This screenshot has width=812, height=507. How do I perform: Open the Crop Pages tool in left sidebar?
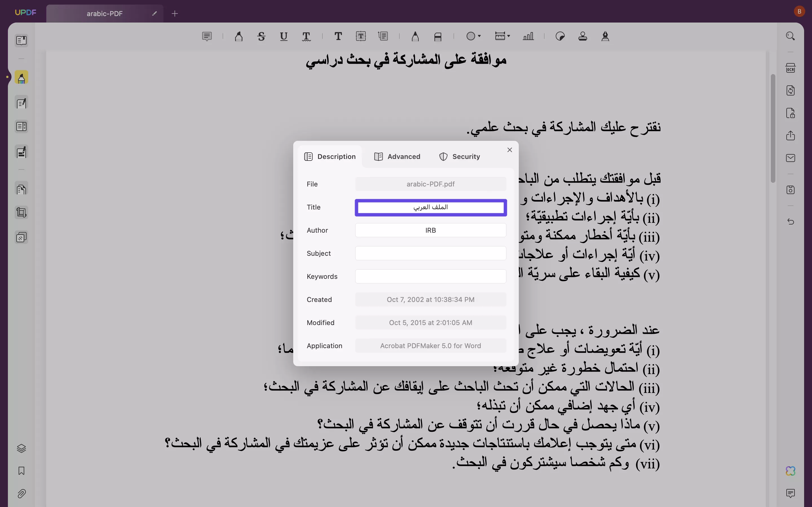point(21,212)
